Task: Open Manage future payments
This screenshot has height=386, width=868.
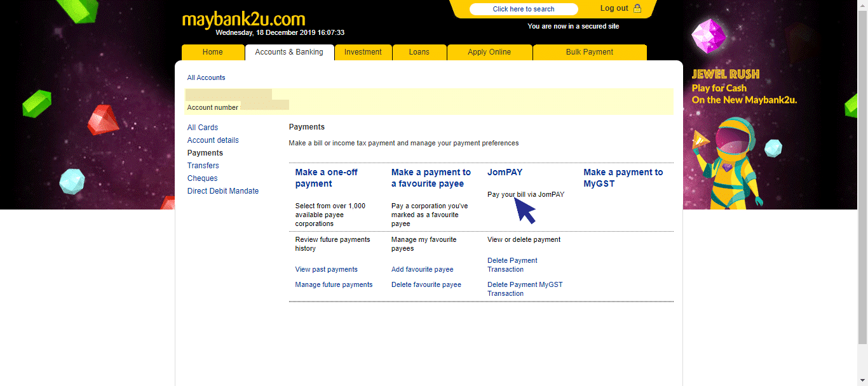Action: (334, 284)
